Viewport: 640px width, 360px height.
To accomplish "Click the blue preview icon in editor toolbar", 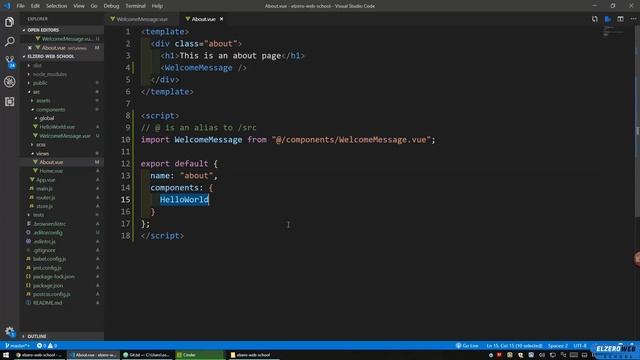I will pyautogui.click(x=608, y=19).
